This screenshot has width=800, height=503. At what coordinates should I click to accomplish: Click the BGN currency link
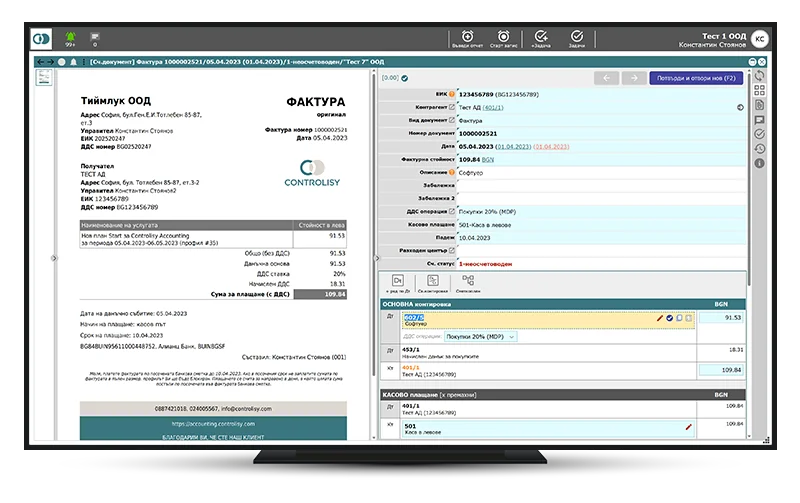click(488, 160)
